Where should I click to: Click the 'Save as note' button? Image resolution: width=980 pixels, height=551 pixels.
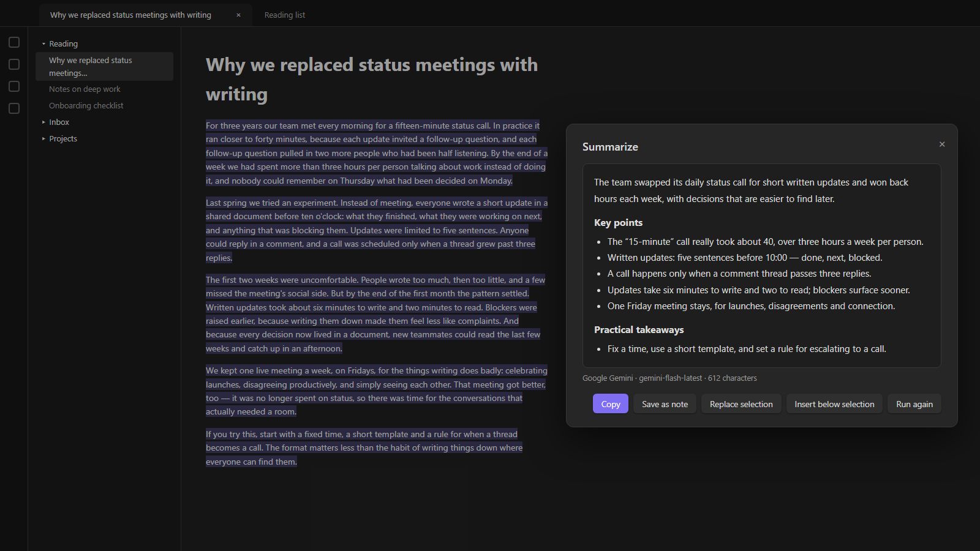[665, 404]
